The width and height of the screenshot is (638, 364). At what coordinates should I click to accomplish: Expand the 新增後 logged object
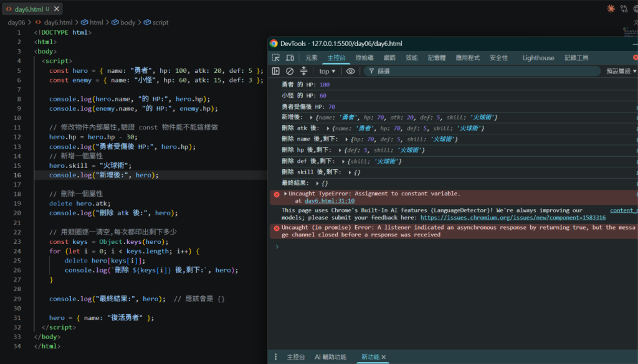pyautogui.click(x=312, y=118)
